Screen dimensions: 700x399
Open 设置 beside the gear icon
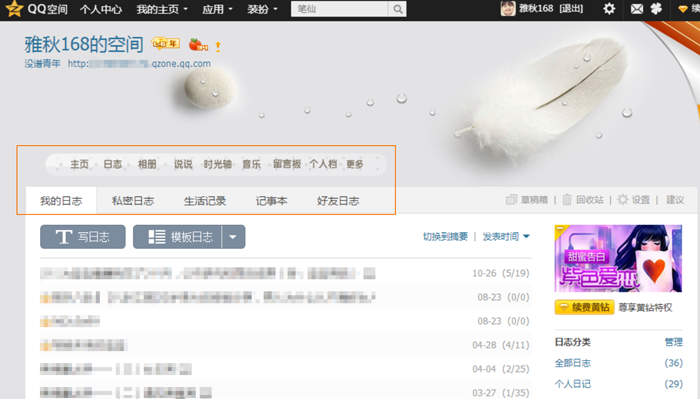tap(634, 200)
